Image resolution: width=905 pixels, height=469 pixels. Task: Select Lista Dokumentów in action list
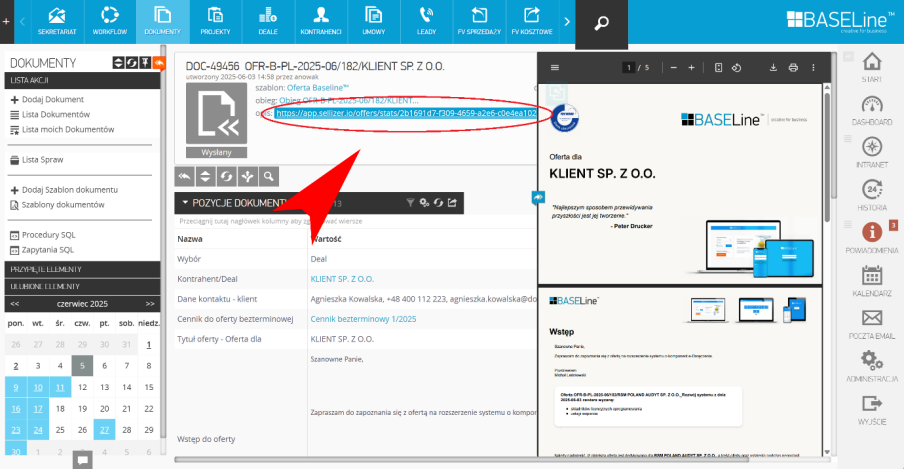(56, 114)
